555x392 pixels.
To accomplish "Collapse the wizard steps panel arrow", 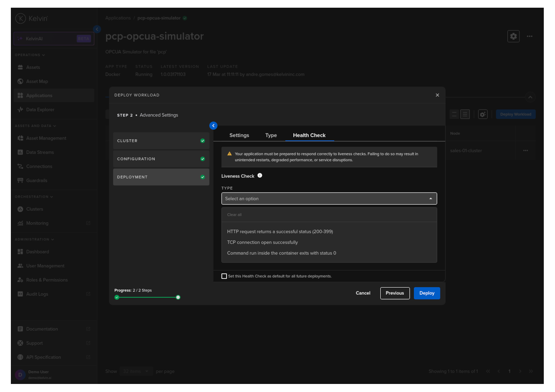I will (213, 126).
